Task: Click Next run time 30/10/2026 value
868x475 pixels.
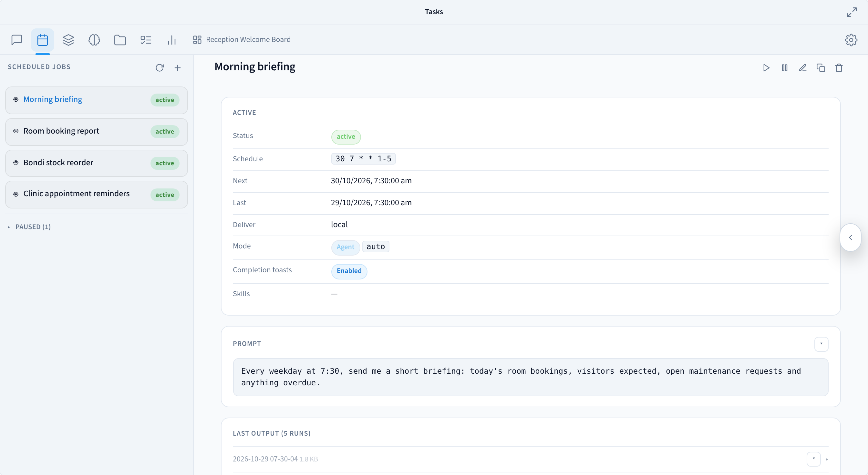Action: pyautogui.click(x=371, y=181)
